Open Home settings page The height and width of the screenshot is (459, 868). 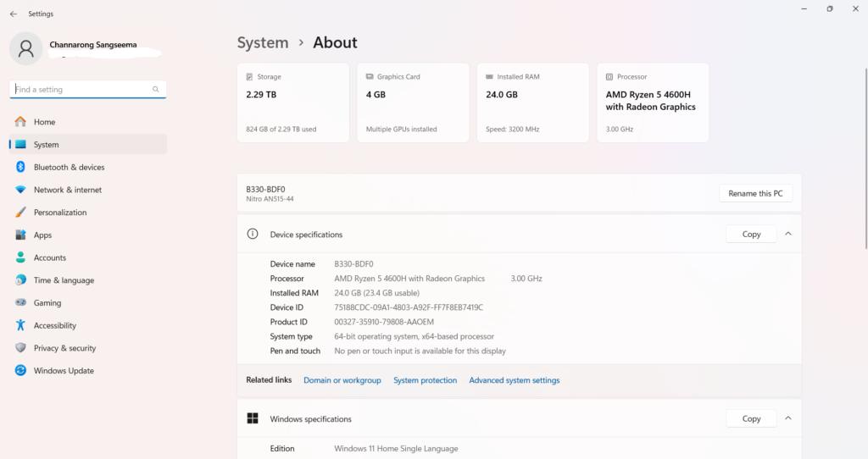click(88, 122)
